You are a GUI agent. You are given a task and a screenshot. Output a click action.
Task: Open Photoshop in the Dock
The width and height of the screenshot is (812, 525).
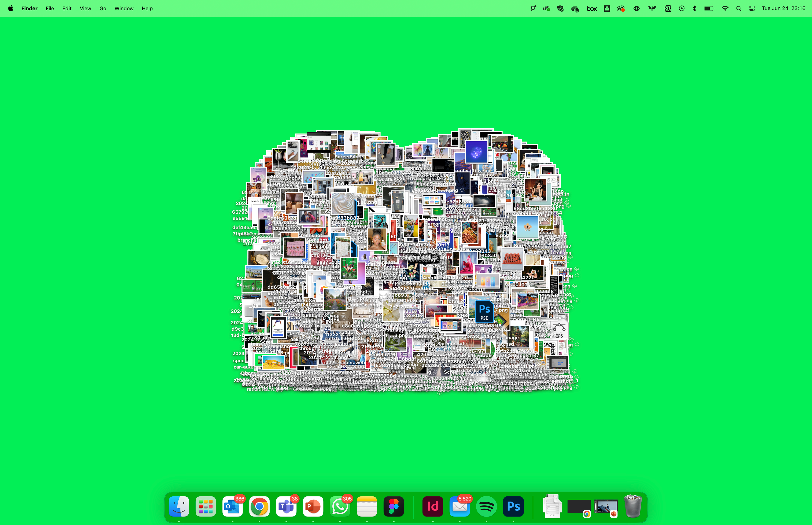coord(513,506)
